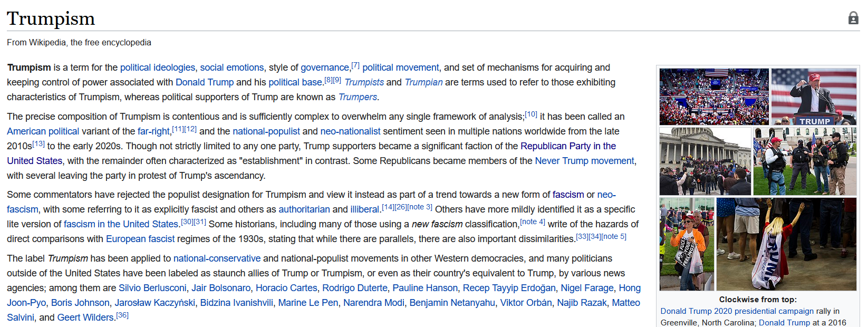
Task: Follow the governance link
Action: point(325,68)
